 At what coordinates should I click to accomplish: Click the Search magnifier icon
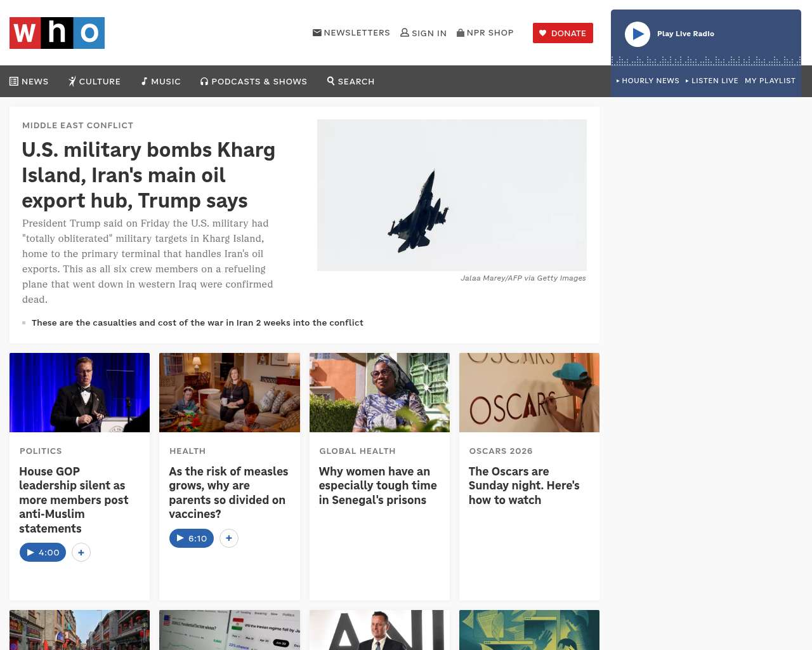(331, 81)
